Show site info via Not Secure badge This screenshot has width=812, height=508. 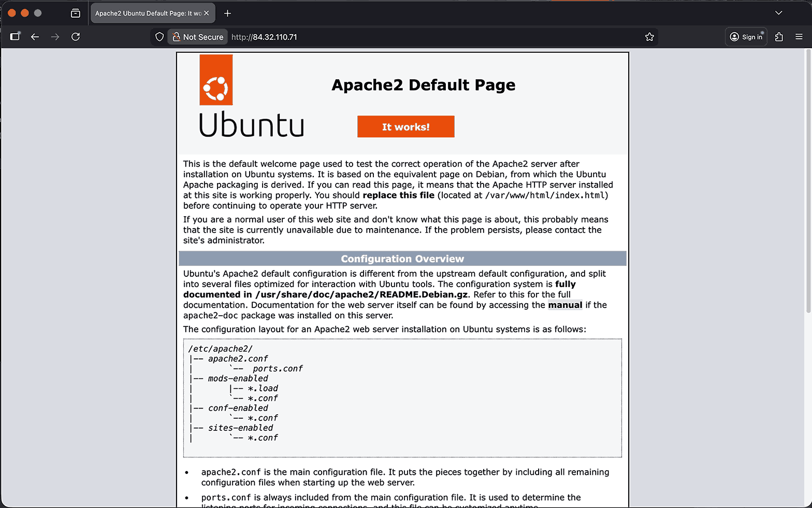click(198, 37)
